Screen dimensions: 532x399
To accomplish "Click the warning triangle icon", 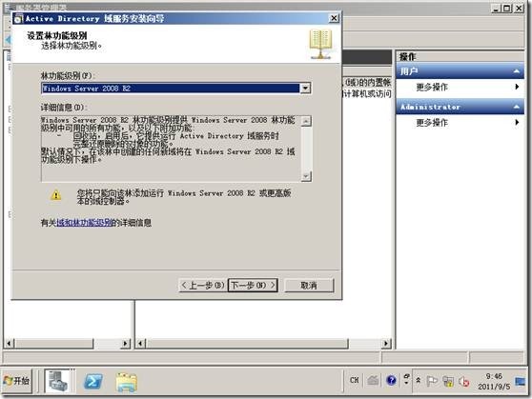I will coord(56,195).
